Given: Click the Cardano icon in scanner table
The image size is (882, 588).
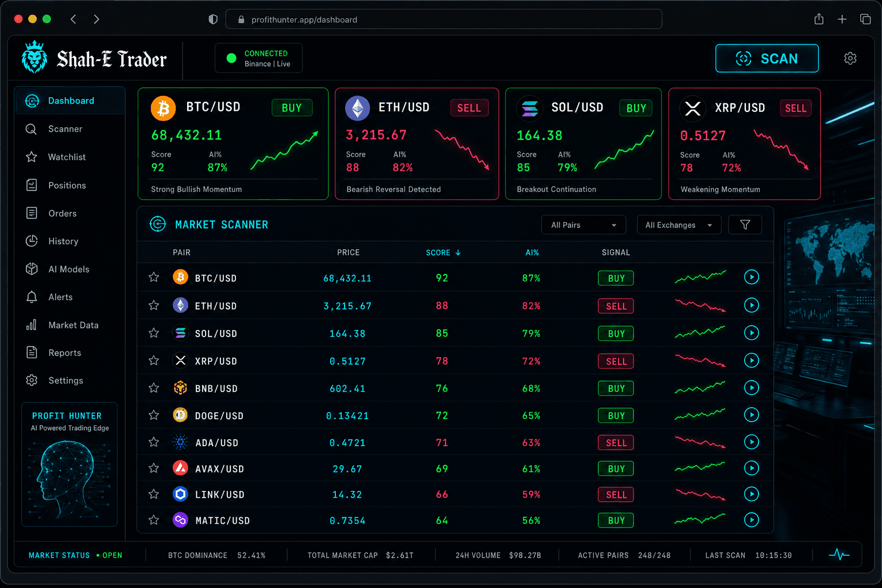Looking at the screenshot, I should (x=180, y=442).
